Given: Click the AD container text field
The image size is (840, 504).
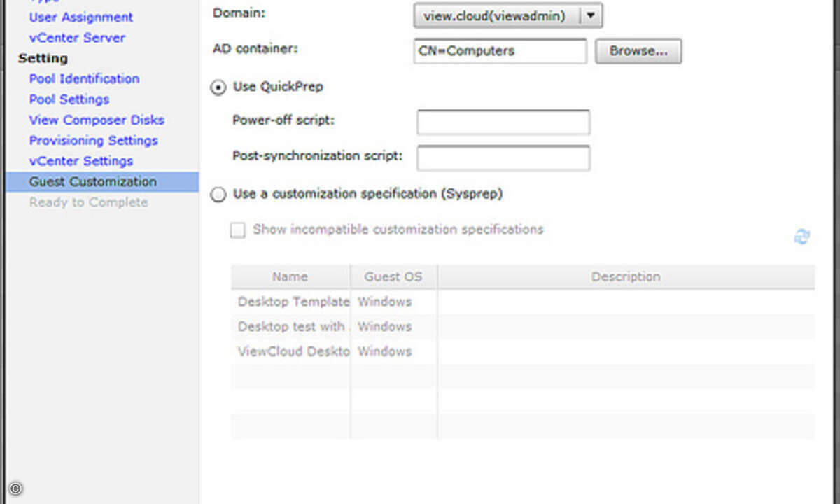Looking at the screenshot, I should 500,51.
